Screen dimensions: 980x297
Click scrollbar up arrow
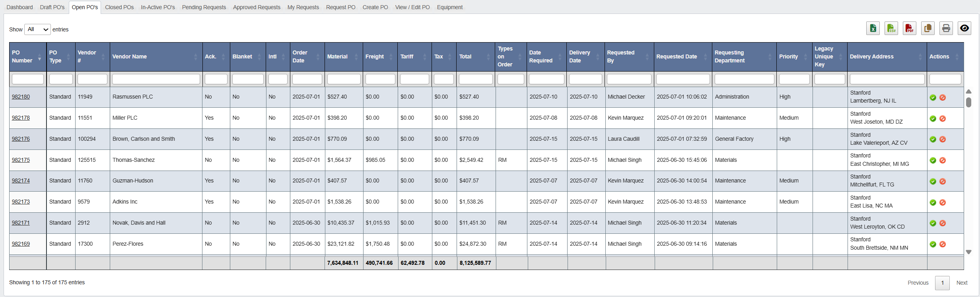(968, 91)
